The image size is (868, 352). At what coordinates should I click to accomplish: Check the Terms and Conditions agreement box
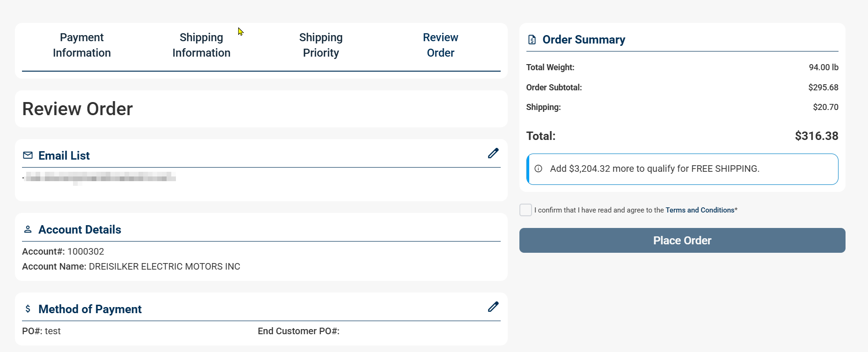(x=525, y=210)
